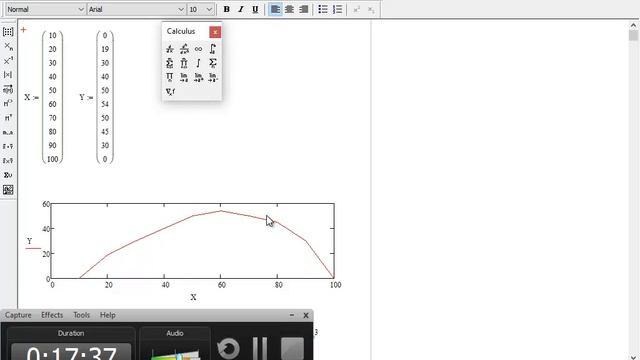This screenshot has width=640, height=360.
Task: Insert the matrix column operator
Action: click(8, 103)
